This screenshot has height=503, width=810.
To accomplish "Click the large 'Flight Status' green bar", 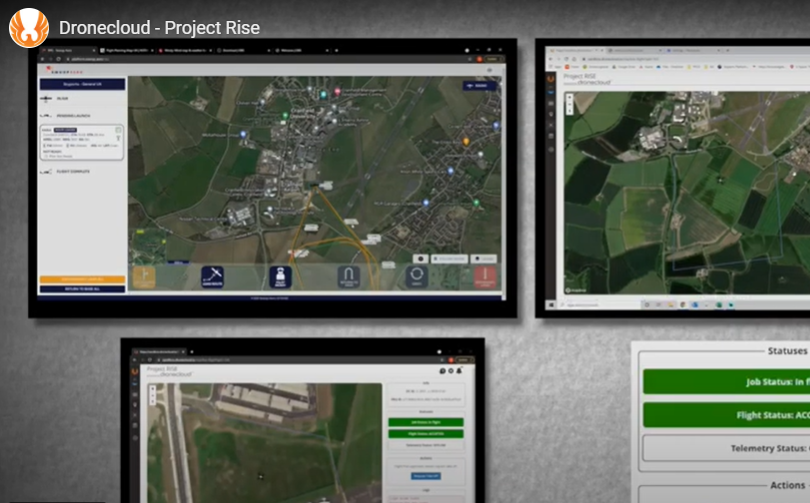I will [726, 415].
